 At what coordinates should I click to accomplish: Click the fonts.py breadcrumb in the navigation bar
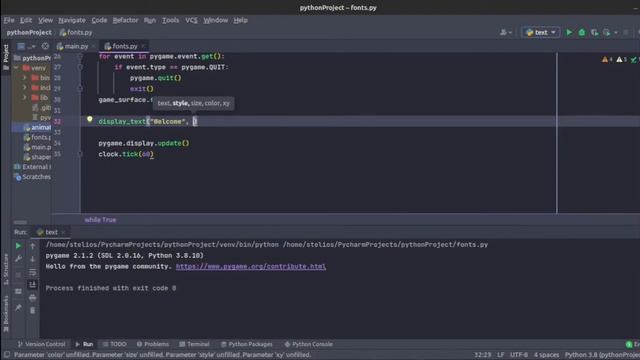(x=76, y=32)
